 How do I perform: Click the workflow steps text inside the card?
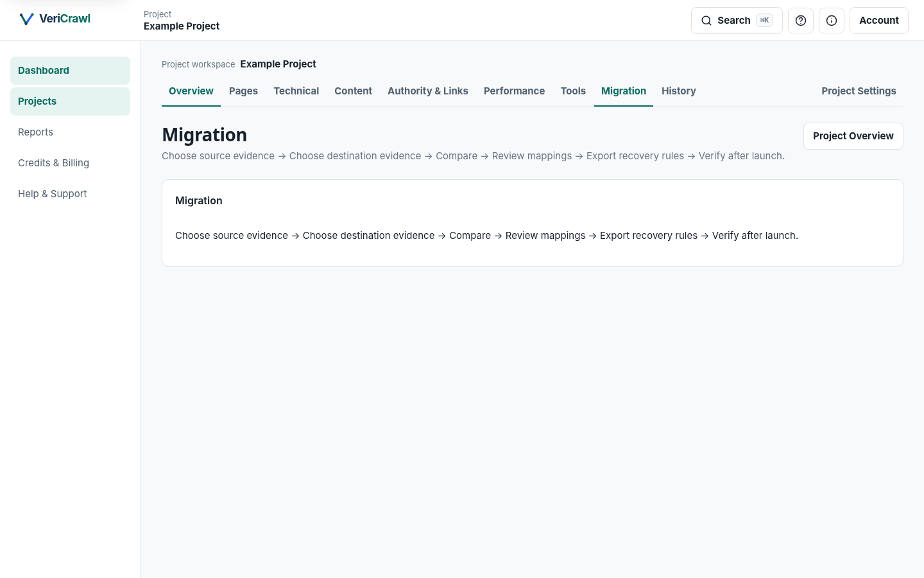(486, 236)
